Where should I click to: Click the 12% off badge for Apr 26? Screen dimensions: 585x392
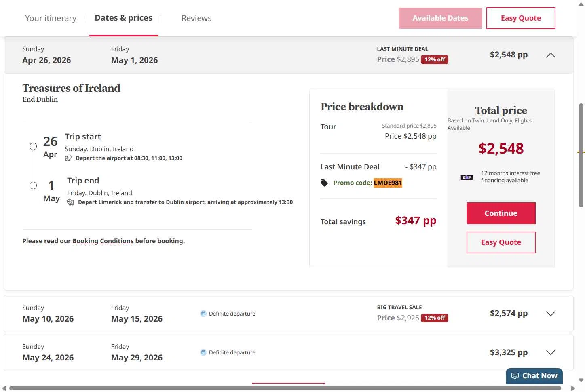(435, 59)
